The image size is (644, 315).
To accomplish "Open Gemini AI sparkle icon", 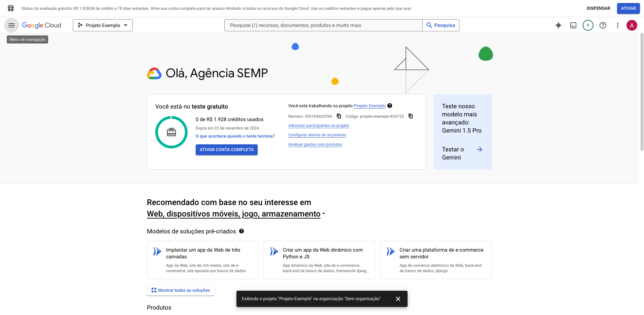I will pyautogui.click(x=558, y=25).
